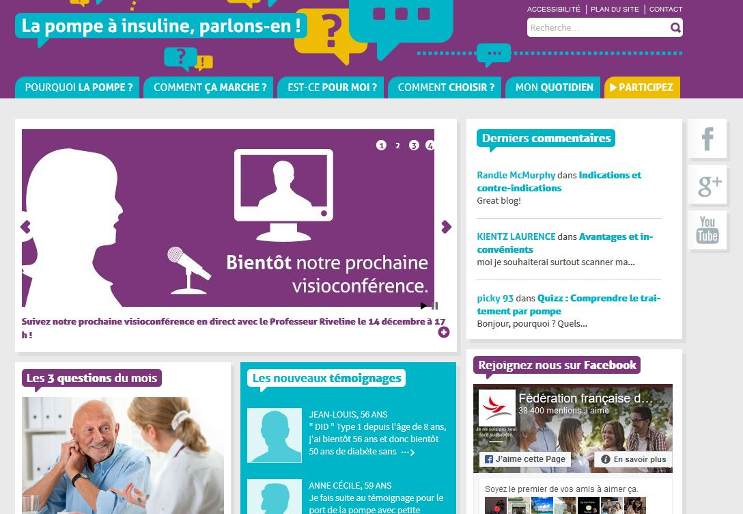Click the J'aime cette Page button
This screenshot has width=743, height=514.
pyautogui.click(x=525, y=459)
